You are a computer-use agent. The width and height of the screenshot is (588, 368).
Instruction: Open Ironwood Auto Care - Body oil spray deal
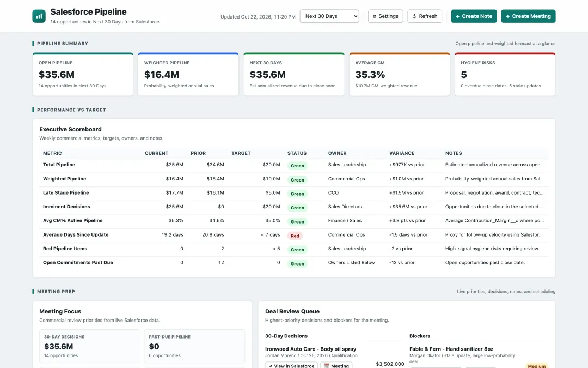pyautogui.click(x=310, y=349)
